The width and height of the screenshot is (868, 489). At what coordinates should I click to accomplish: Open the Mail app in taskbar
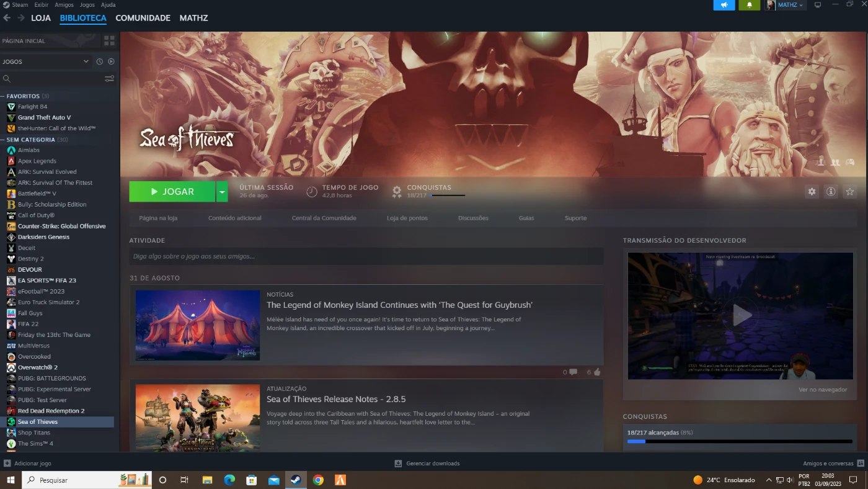tap(273, 480)
